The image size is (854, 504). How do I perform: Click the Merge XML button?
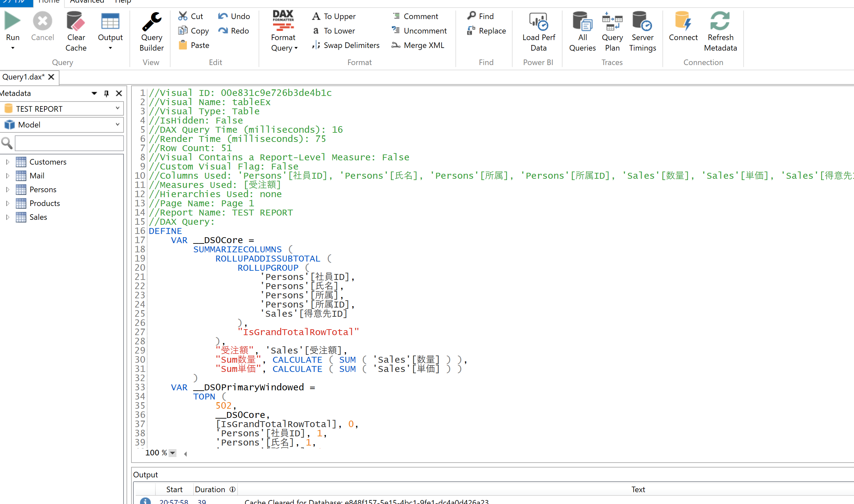coord(418,45)
